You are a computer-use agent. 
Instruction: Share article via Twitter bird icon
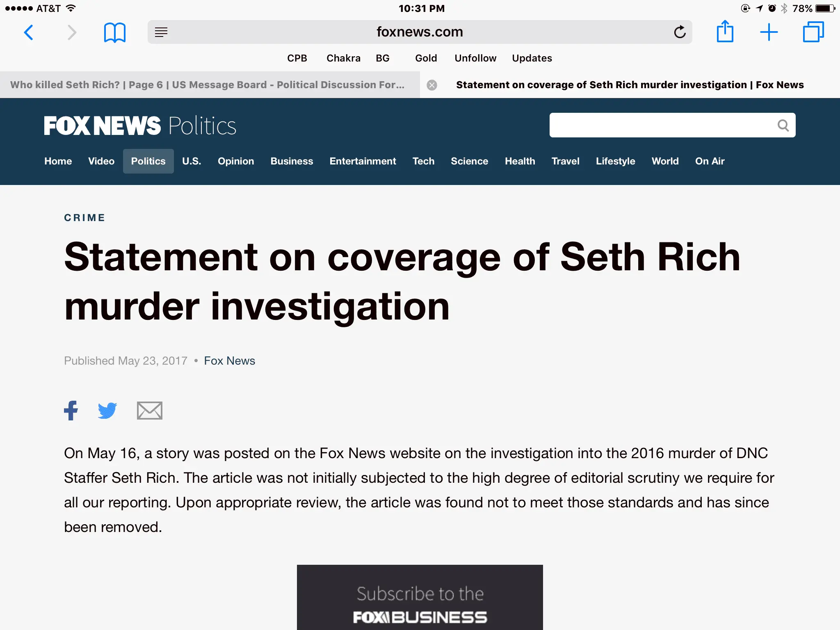tap(107, 411)
